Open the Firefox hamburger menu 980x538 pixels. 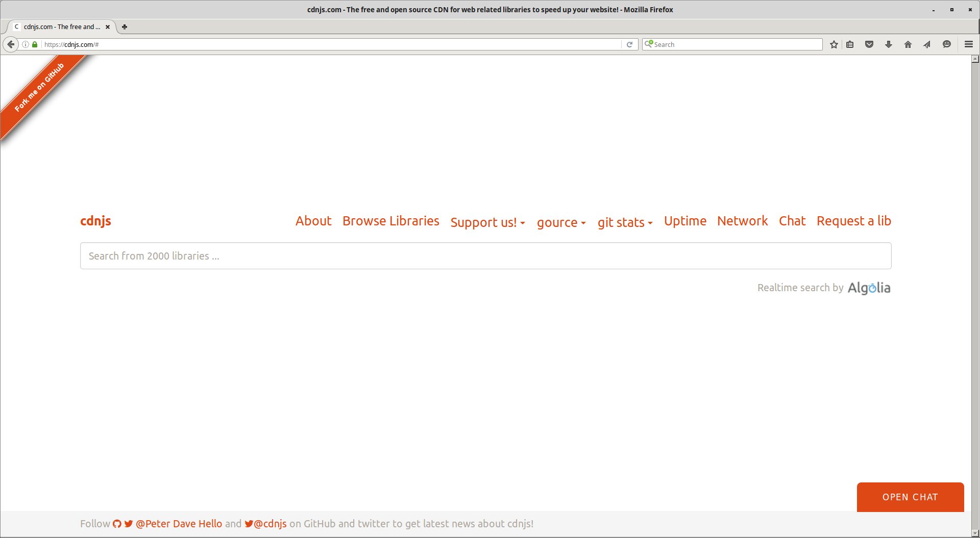pos(969,44)
